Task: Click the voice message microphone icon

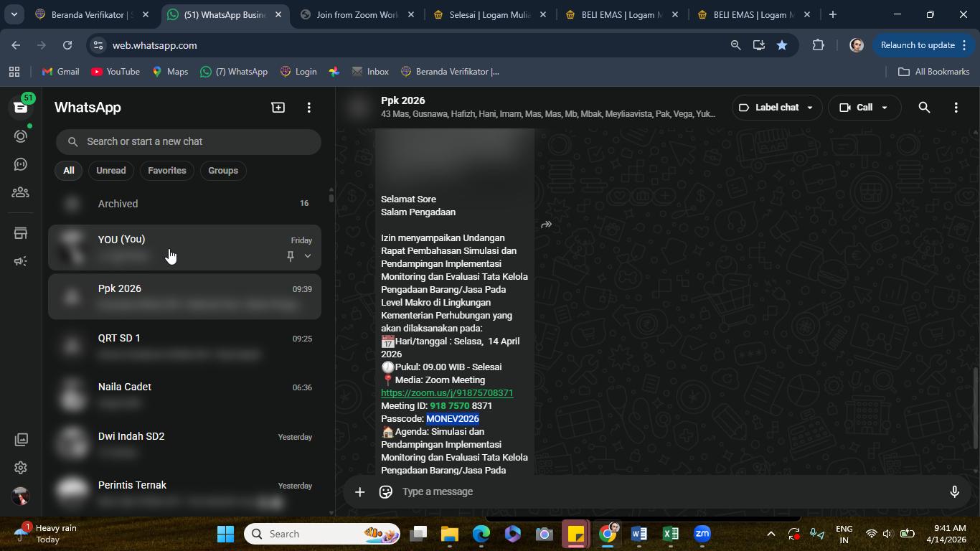Action: (x=954, y=491)
